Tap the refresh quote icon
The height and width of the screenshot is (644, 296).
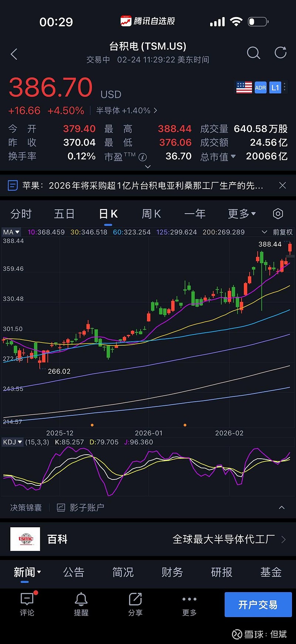pos(280,53)
